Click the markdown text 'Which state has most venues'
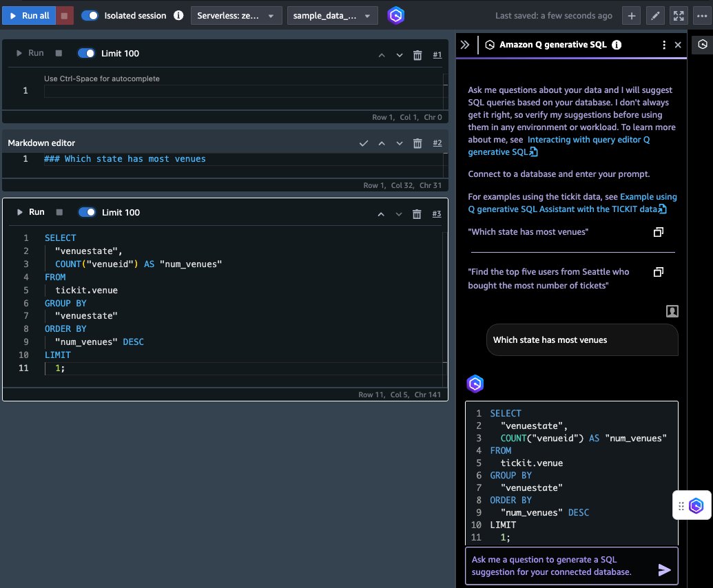The width and height of the screenshot is (713, 588). 135,158
